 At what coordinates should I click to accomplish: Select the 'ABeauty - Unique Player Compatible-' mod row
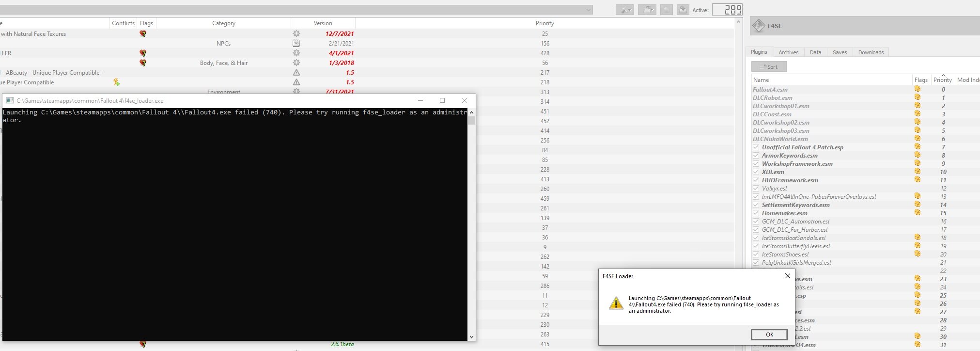367,73
